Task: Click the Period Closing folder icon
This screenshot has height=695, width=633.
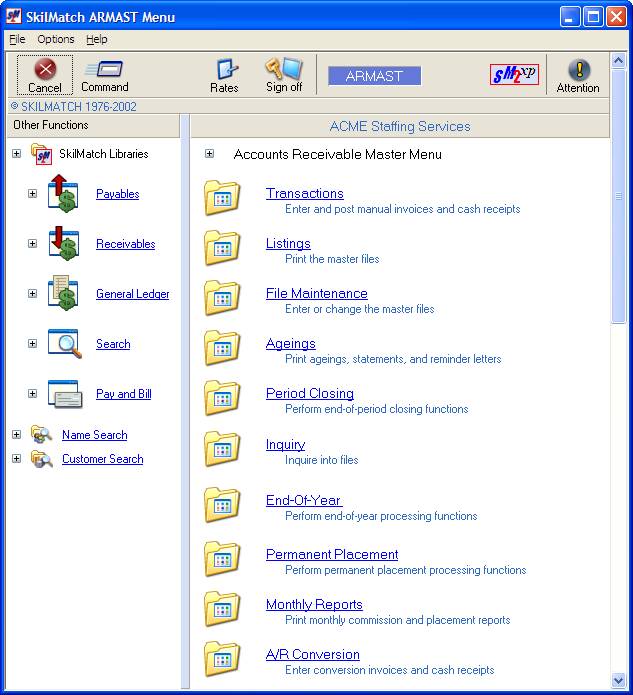Action: coord(222,398)
